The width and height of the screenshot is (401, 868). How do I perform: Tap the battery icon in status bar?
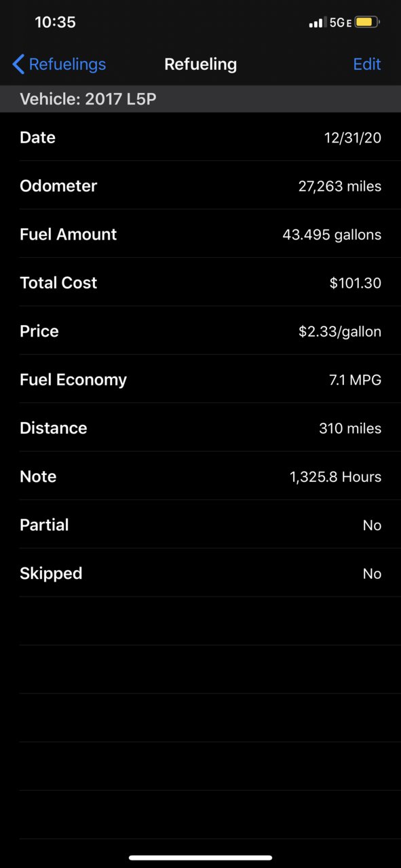pos(367,22)
